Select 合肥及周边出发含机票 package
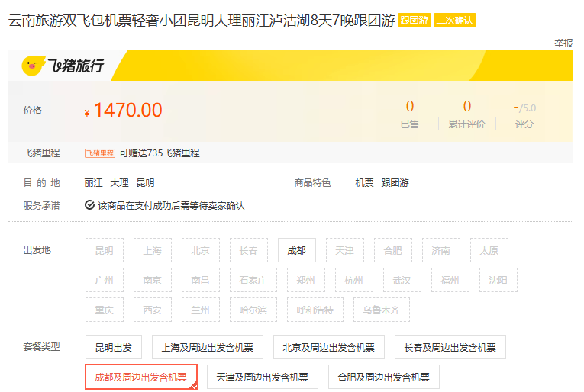The width and height of the screenshot is (584, 392). [383, 377]
